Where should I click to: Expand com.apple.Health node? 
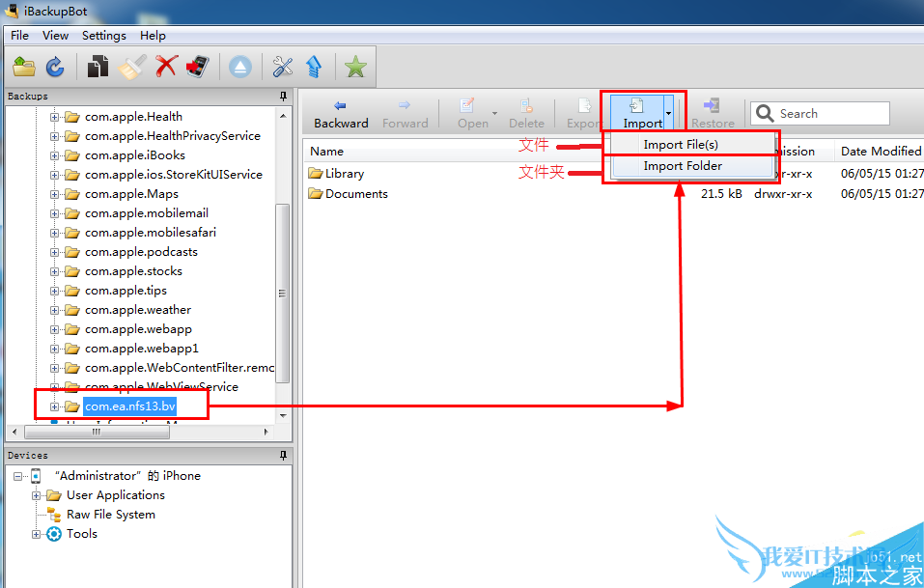54,117
